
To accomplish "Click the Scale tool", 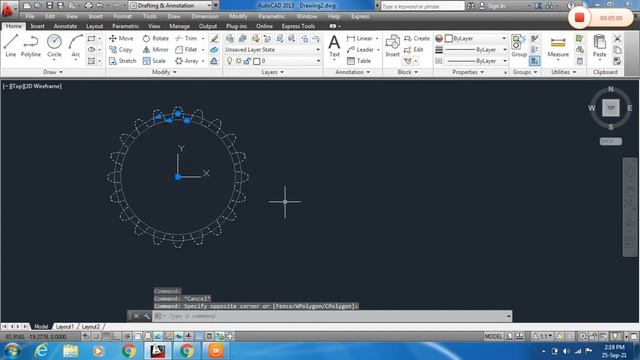I will [154, 61].
